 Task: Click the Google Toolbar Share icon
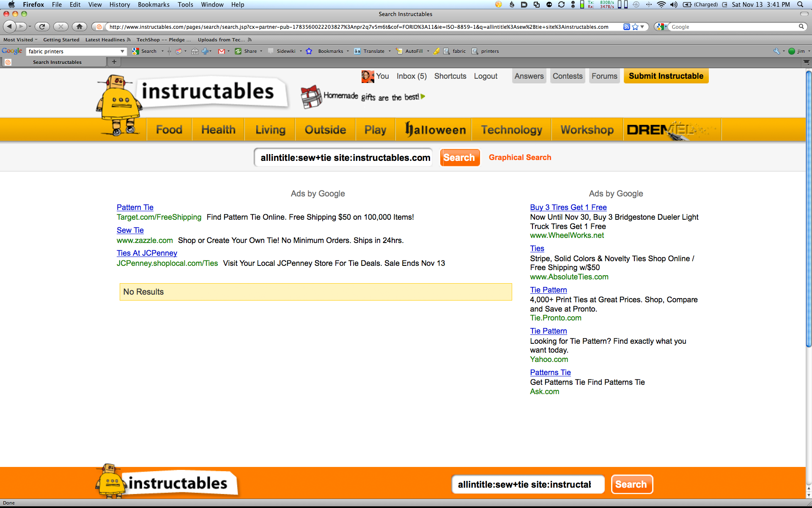[x=238, y=51]
